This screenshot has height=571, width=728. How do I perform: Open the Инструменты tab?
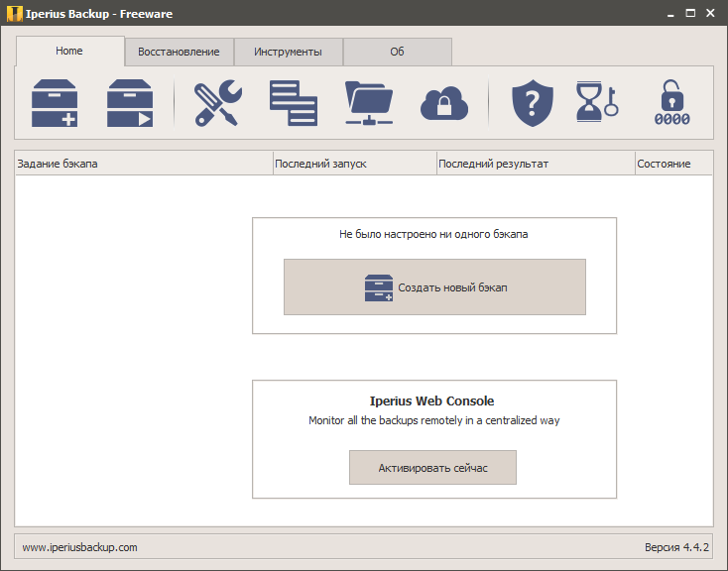pos(288,52)
